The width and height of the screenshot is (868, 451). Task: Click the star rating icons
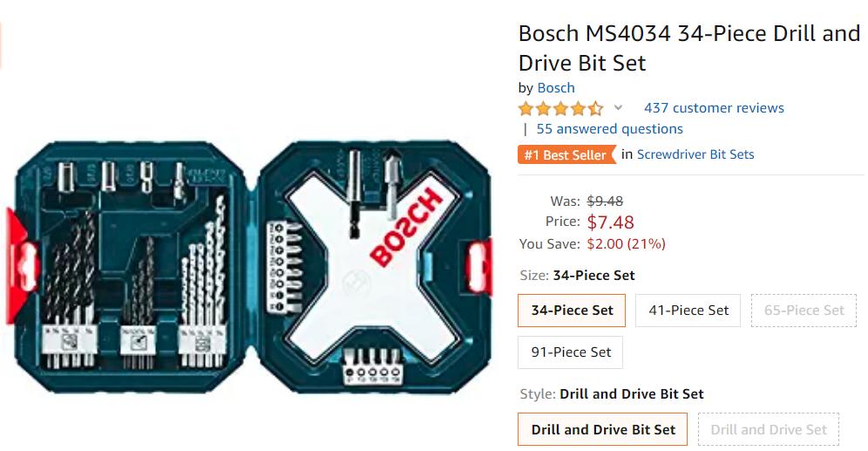(x=560, y=109)
